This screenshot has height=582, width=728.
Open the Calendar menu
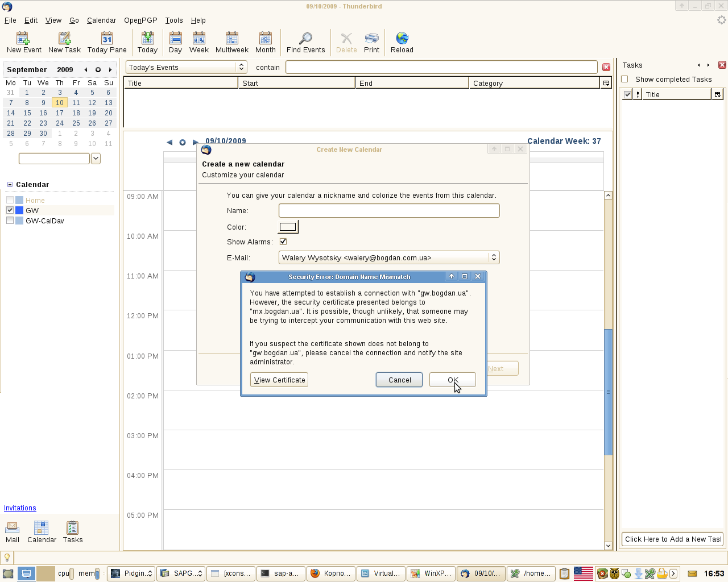coord(101,20)
